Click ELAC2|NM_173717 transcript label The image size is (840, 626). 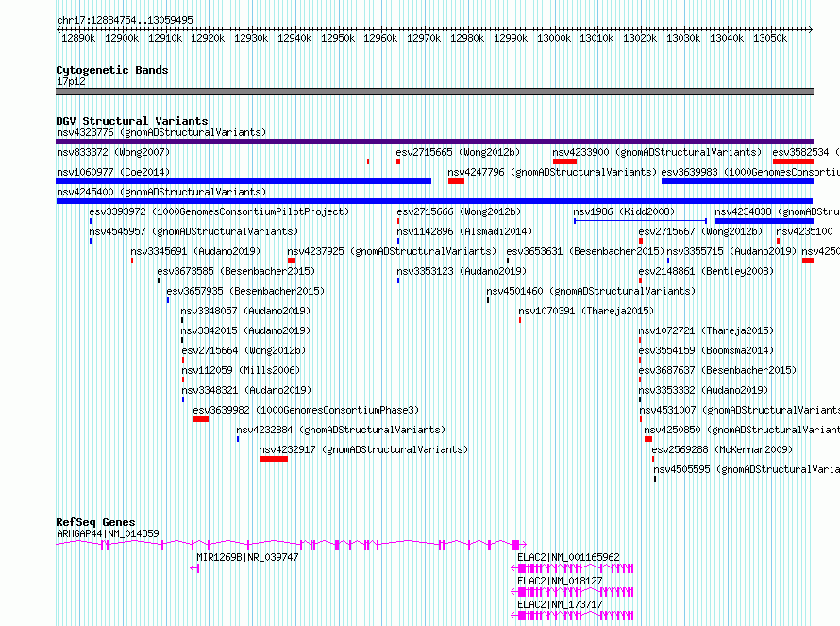pos(560,604)
